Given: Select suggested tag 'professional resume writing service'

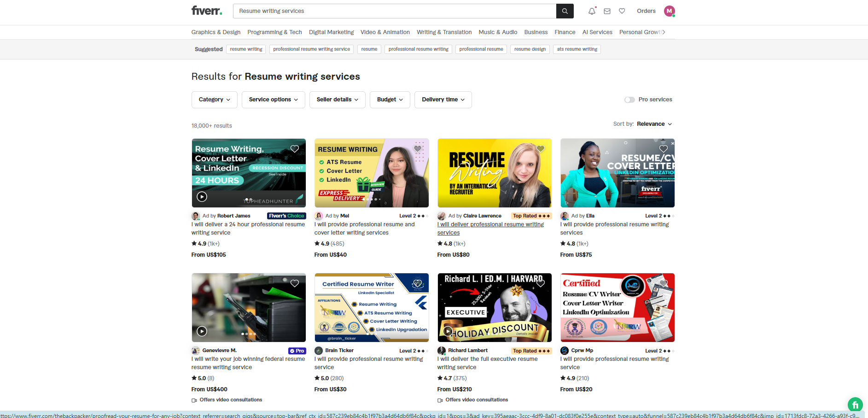Looking at the screenshot, I should point(312,49).
